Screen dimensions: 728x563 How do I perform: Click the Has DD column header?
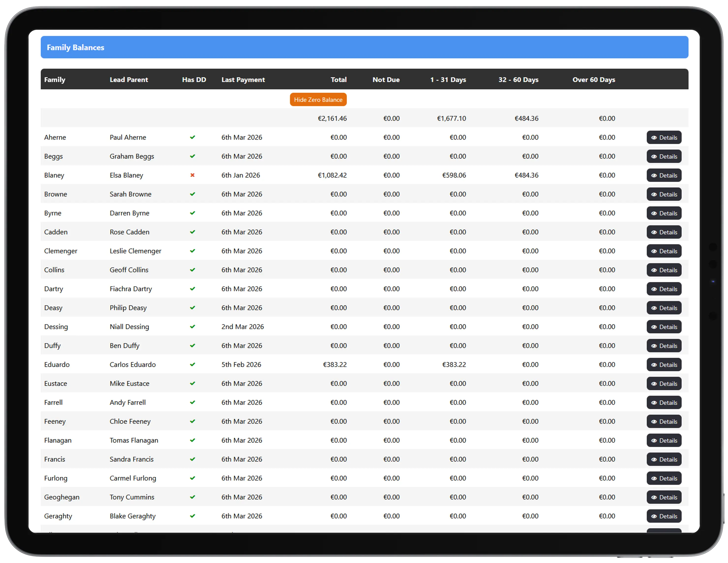coord(194,80)
